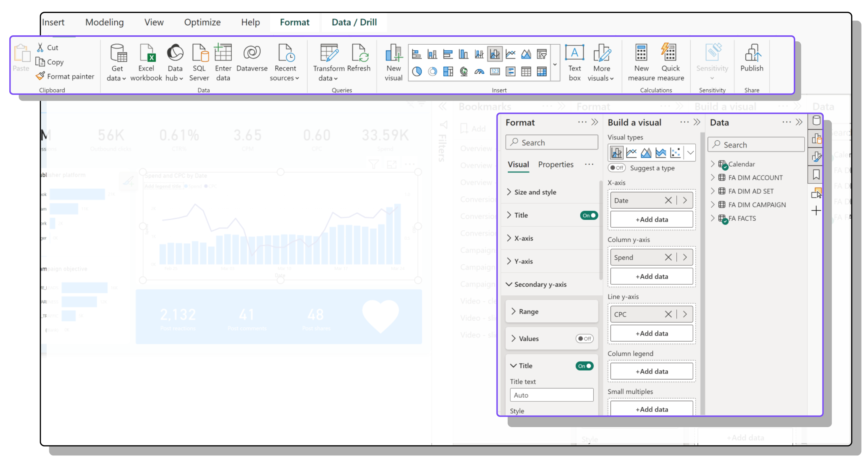The height and width of the screenshot is (466, 868).
Task: Remove the CPC field from Line y-axis
Action: click(668, 314)
